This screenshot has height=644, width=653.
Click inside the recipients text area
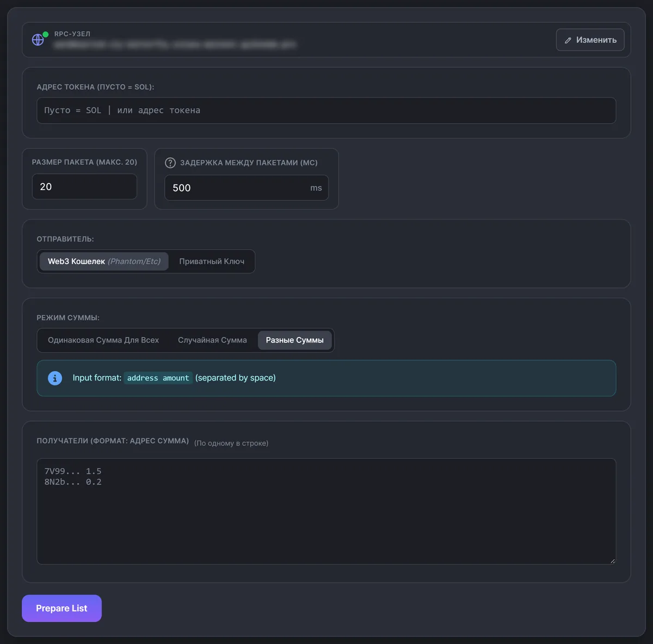pyautogui.click(x=326, y=511)
